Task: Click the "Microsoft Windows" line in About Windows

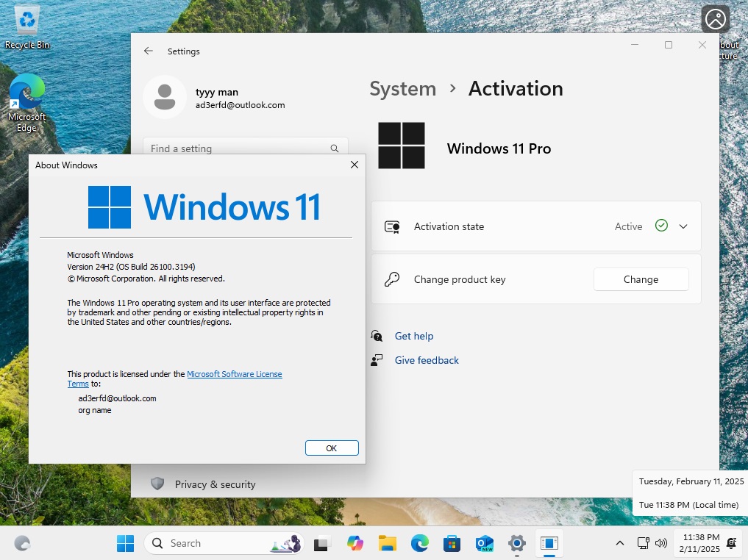Action: point(100,255)
